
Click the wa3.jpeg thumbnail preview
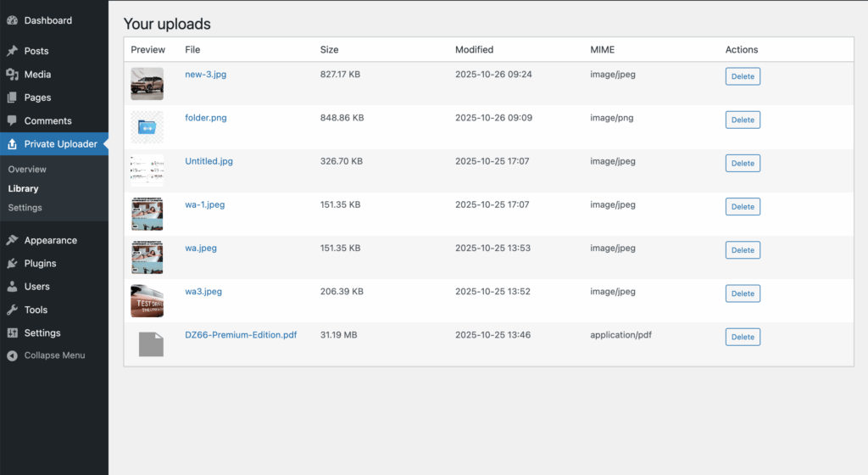(x=147, y=300)
